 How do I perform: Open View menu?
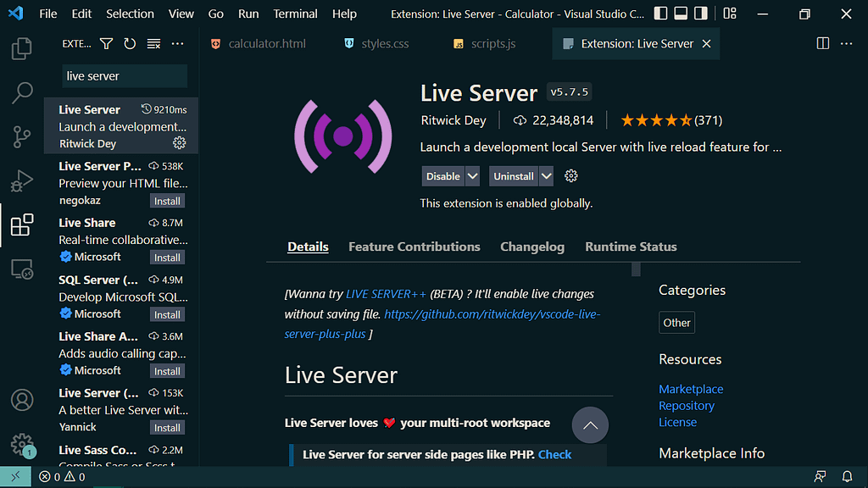(181, 14)
